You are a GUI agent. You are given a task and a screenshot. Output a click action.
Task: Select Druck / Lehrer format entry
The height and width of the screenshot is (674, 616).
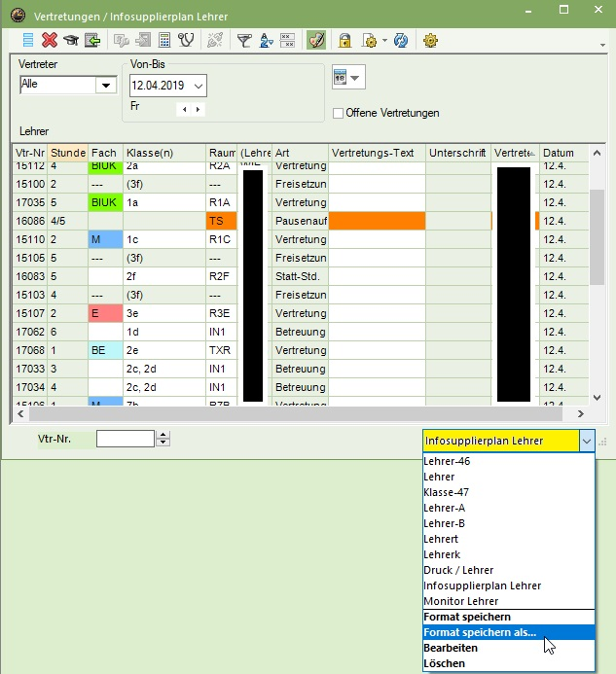point(458,570)
